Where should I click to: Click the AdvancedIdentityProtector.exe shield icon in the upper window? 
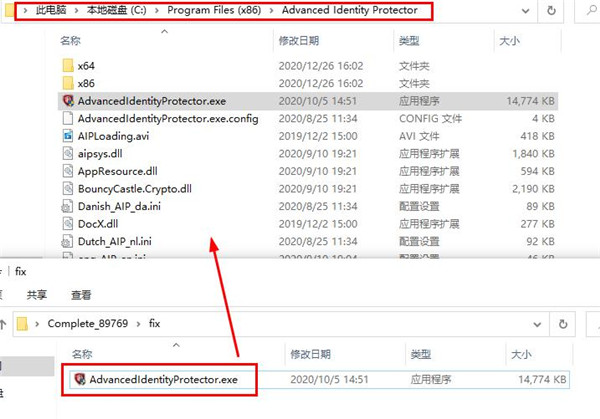point(68,101)
